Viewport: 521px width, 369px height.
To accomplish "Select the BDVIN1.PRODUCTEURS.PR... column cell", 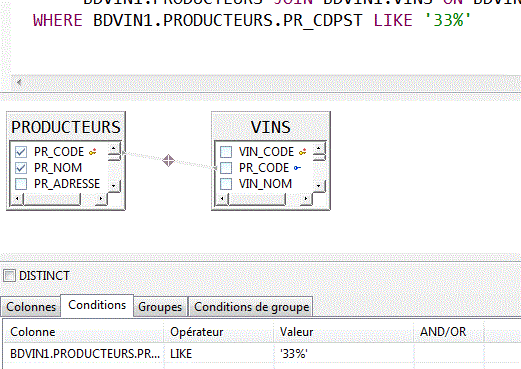I will pos(84,354).
